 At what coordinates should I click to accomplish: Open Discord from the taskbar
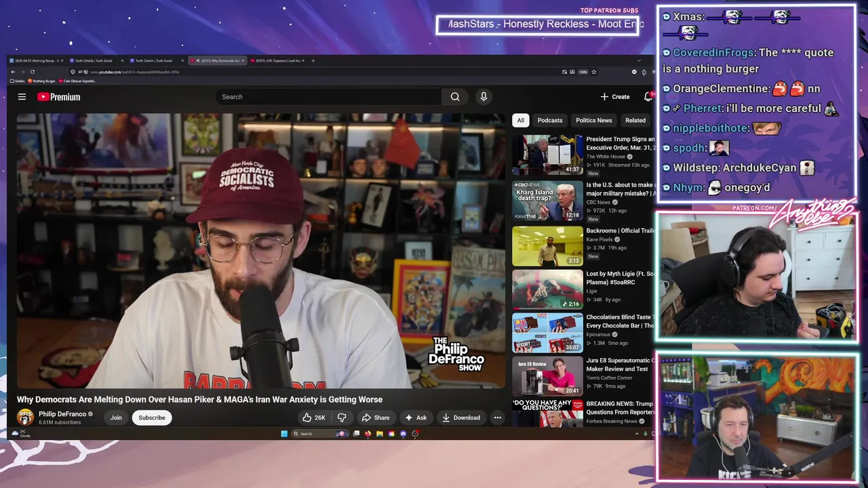click(403, 434)
